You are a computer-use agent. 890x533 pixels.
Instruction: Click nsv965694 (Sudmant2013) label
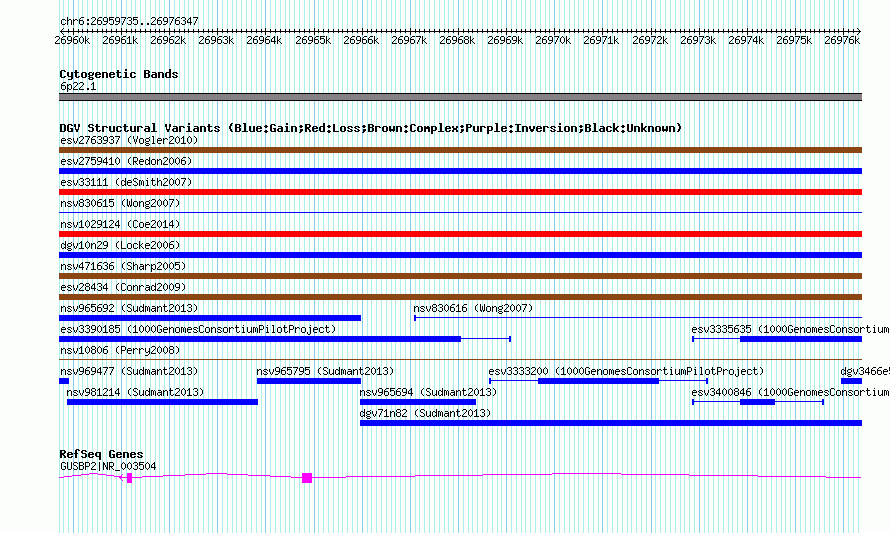[x=428, y=392]
